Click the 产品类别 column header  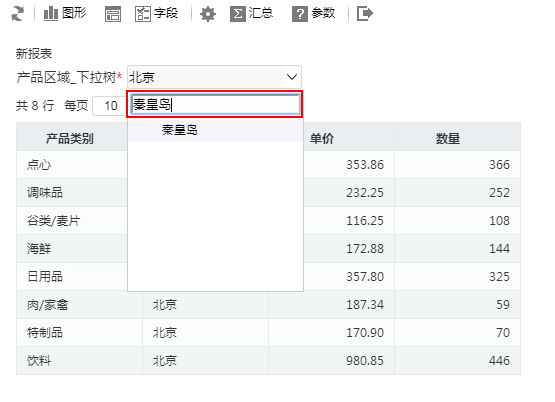click(69, 138)
